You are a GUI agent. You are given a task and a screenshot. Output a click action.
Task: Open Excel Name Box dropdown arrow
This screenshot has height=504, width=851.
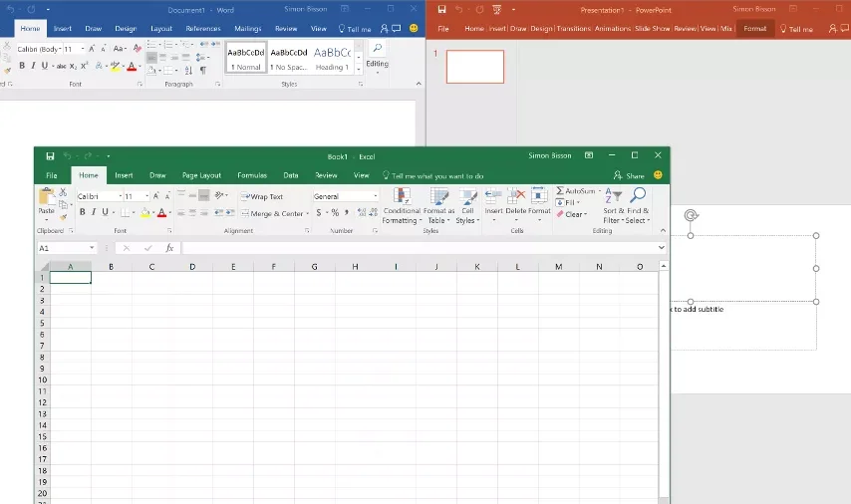(x=92, y=248)
